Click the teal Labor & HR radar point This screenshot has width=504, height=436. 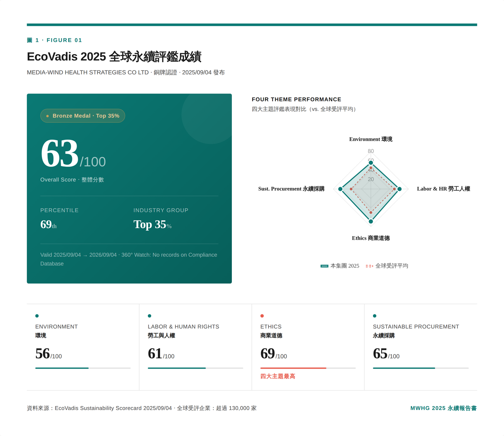[x=399, y=189]
